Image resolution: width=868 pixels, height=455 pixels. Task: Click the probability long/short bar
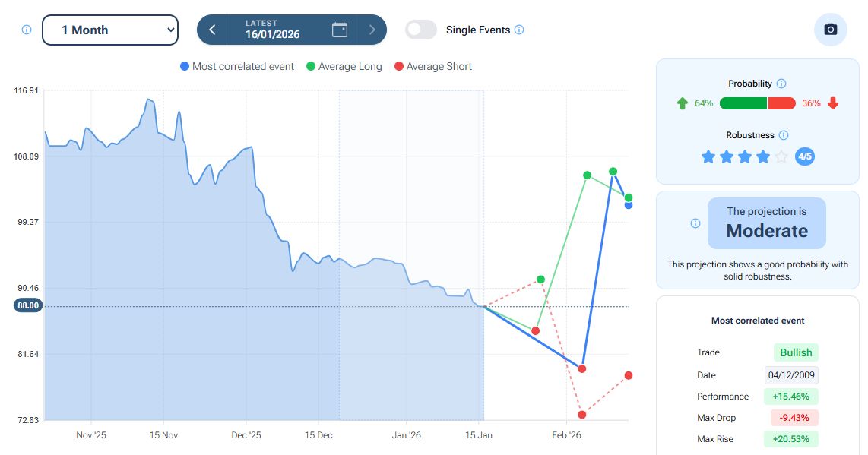[x=757, y=103]
